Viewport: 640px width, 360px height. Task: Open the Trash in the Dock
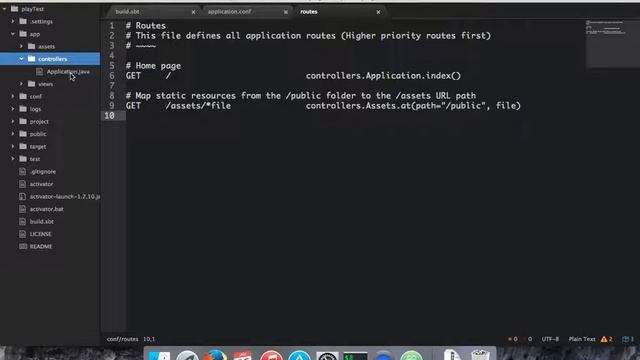(480, 355)
